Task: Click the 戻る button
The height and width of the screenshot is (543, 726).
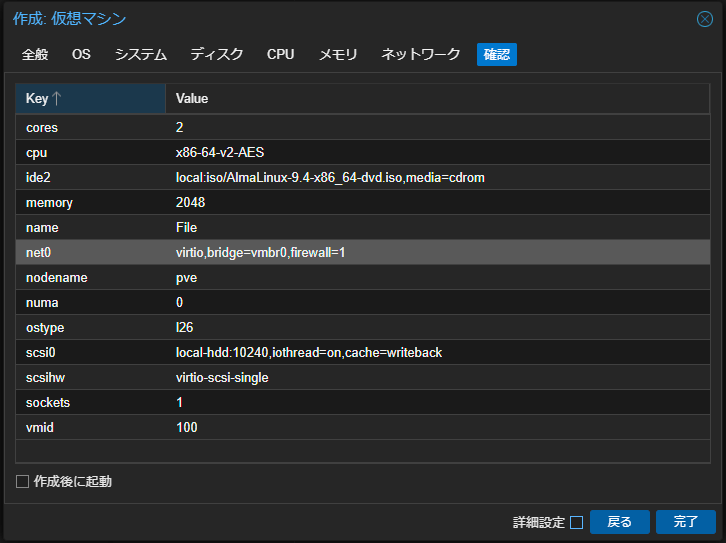Action: click(619, 522)
